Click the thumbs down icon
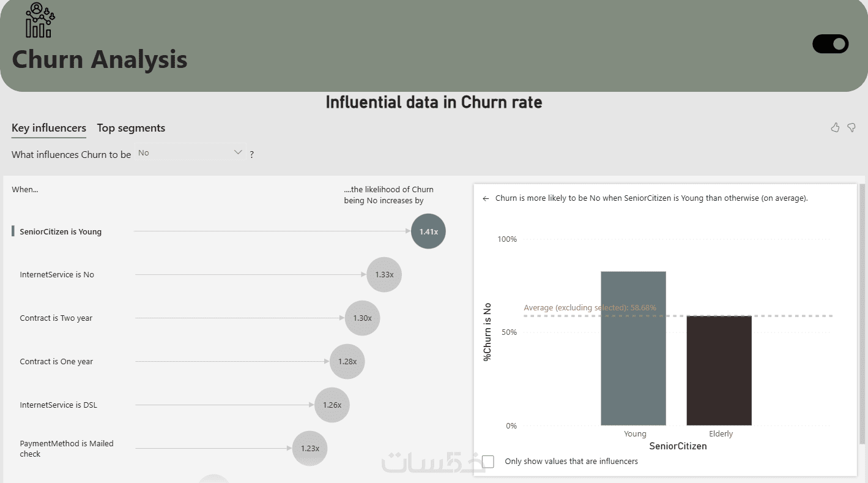The width and height of the screenshot is (868, 483). pos(851,127)
